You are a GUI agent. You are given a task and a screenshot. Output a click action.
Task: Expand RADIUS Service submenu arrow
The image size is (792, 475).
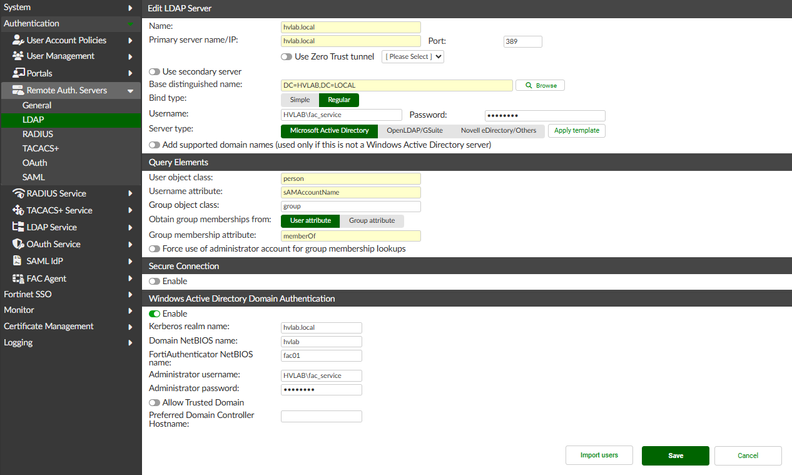tap(130, 194)
